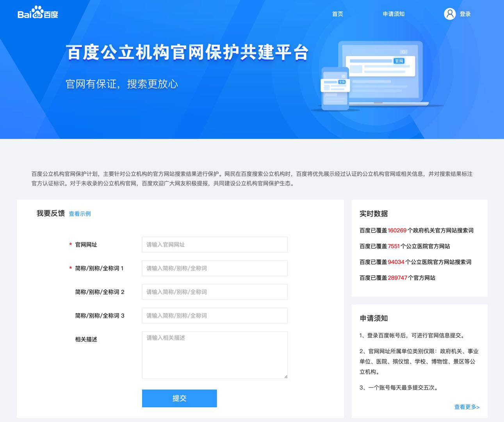This screenshot has height=422, width=504.
Task: Click the 简称/别称/全称词 3 input field
Action: coord(214,315)
